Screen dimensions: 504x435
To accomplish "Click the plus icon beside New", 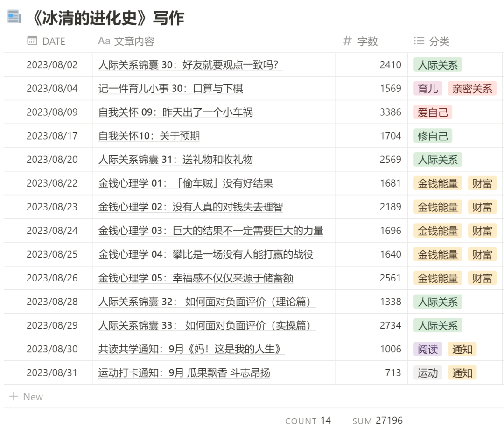I will click(14, 396).
